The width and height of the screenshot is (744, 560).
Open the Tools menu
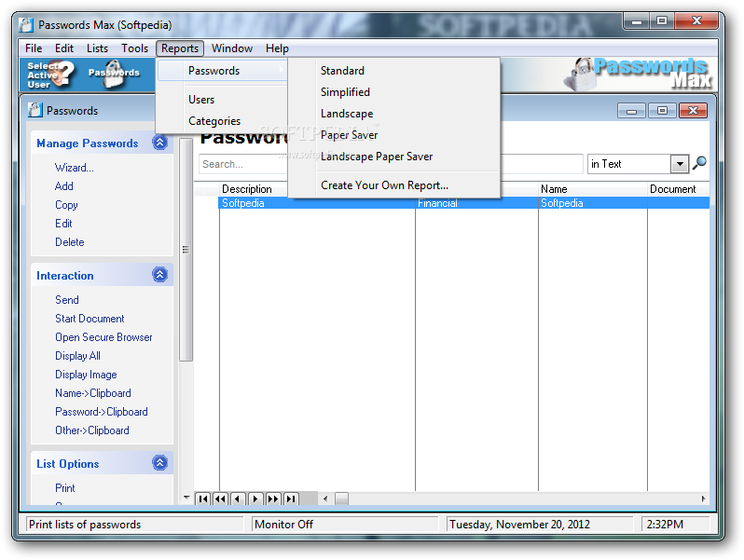point(135,48)
